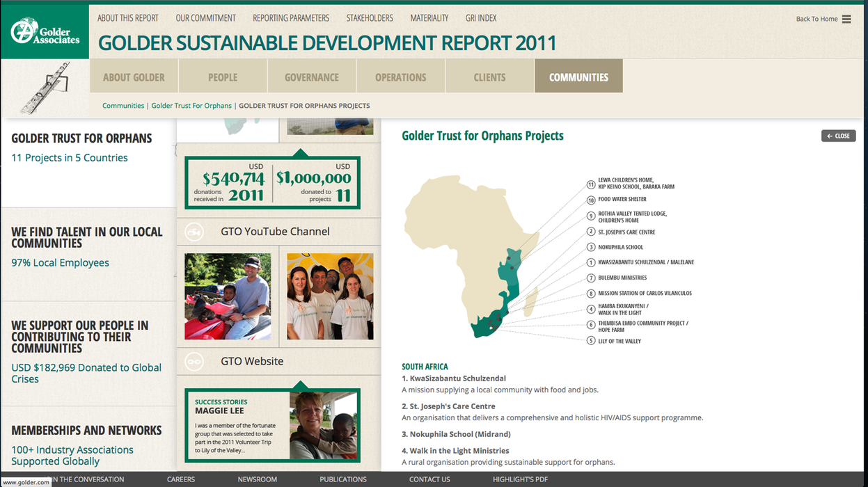
Task: Open the Maggie Lee success story card
Action: 272,425
